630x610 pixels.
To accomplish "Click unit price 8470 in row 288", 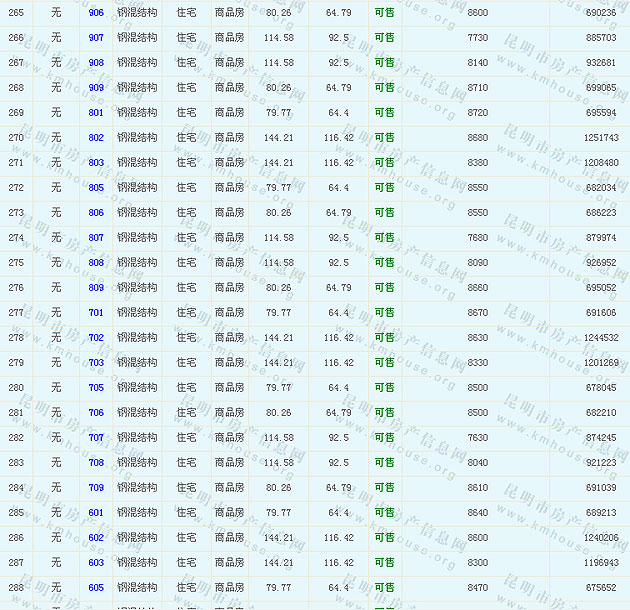I will coord(478,588).
